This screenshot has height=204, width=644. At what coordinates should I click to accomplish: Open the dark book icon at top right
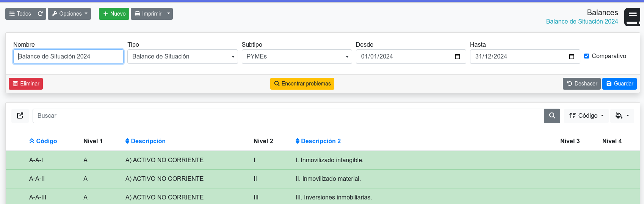(x=632, y=17)
